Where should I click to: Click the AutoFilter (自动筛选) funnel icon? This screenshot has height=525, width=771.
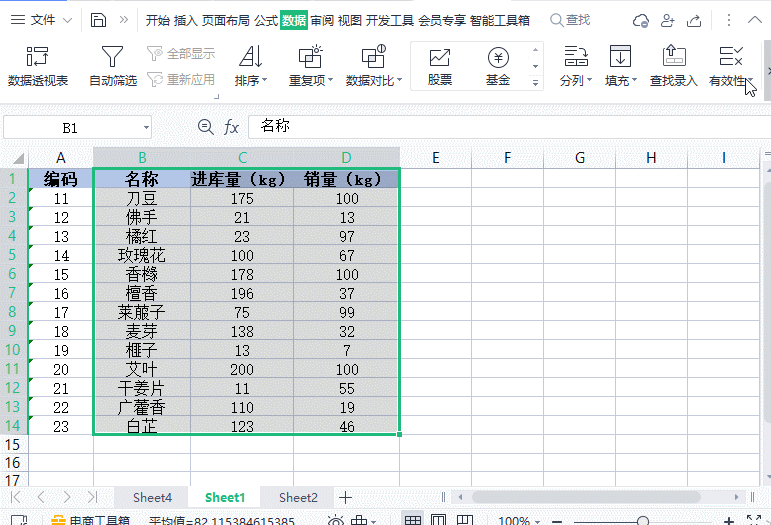[112, 57]
